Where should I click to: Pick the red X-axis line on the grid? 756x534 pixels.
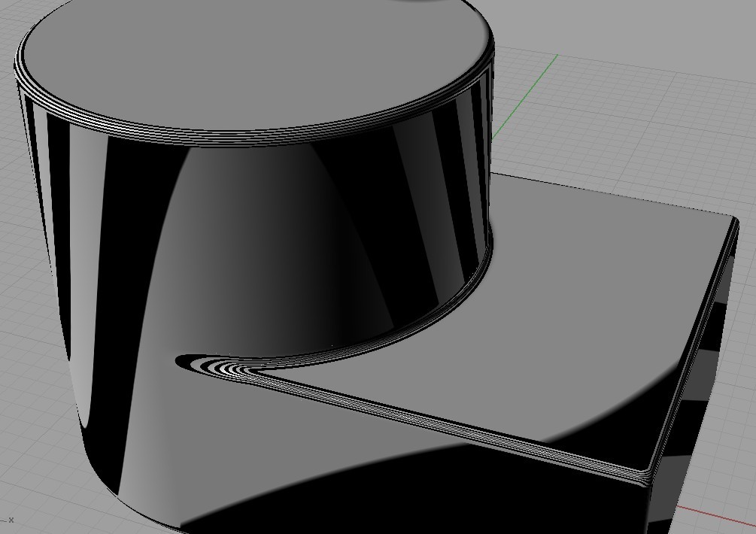pyautogui.click(x=716, y=516)
